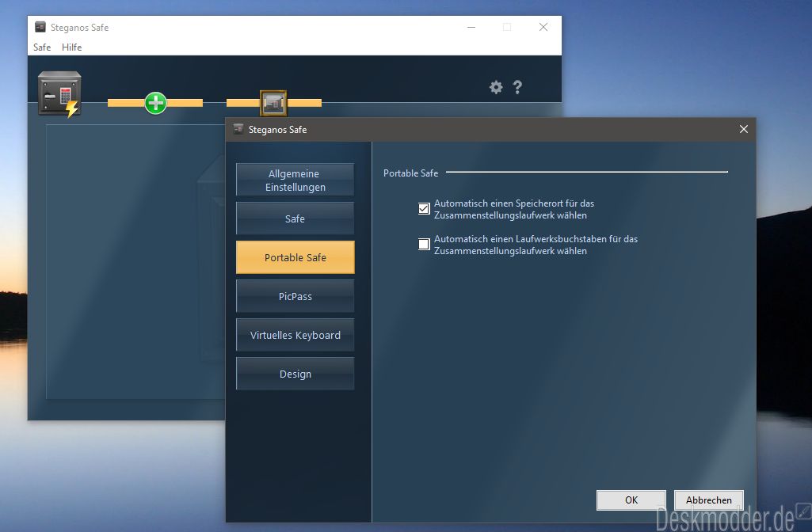This screenshot has height=532, width=812.
Task: Click the settings dialog title icon
Action: 238,129
